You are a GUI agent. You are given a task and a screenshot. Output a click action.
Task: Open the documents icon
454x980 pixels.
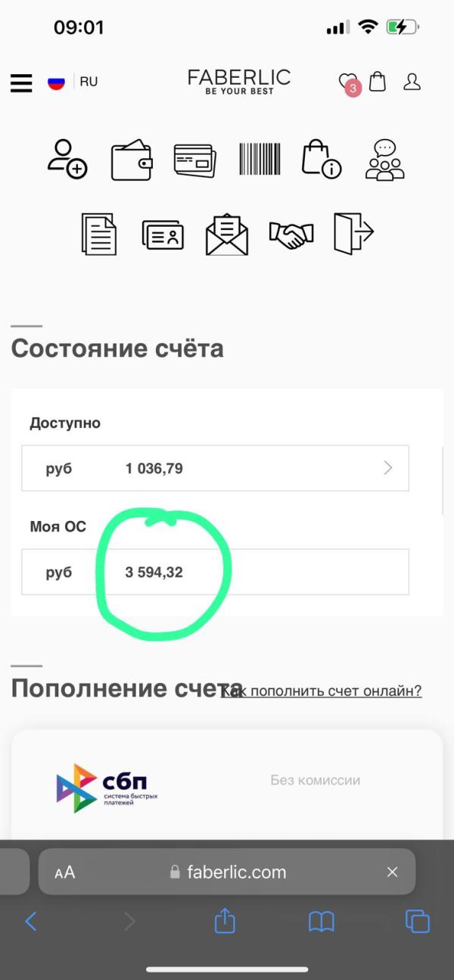click(x=99, y=234)
